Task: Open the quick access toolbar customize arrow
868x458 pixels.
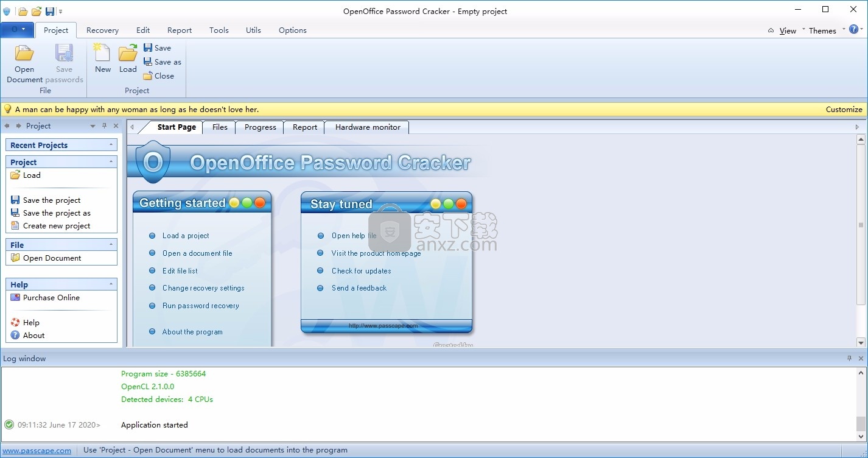Action: click(x=61, y=12)
